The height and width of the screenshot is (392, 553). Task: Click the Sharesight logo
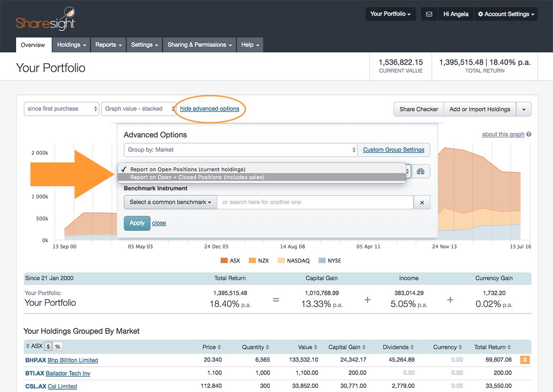[x=45, y=18]
